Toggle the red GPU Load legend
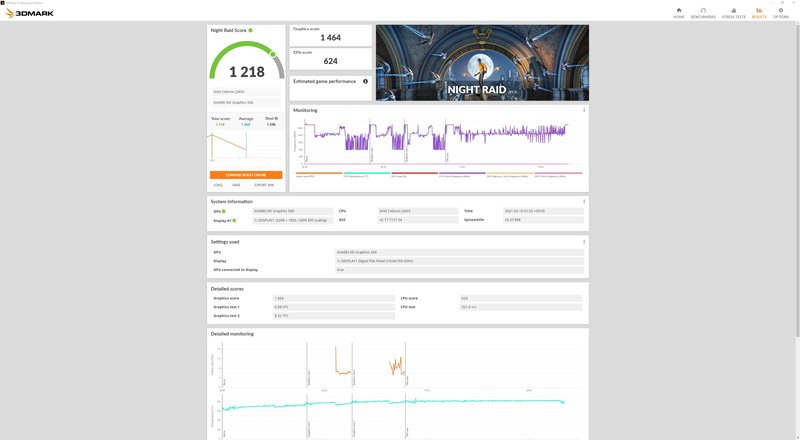The height and width of the screenshot is (440, 800). pos(414,175)
